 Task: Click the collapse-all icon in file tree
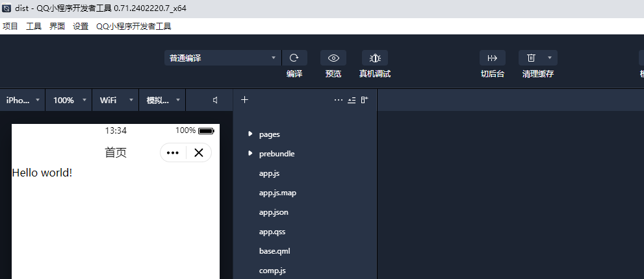(352, 100)
